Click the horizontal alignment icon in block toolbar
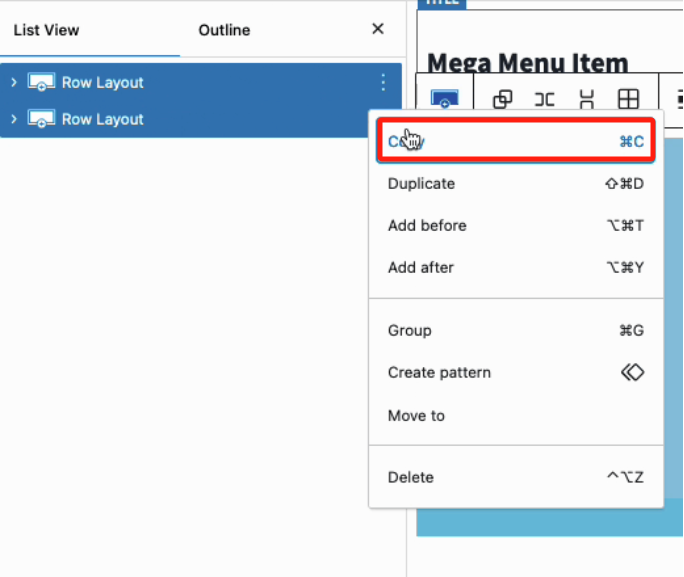Screen dimensions: 684x577 (x=544, y=98)
